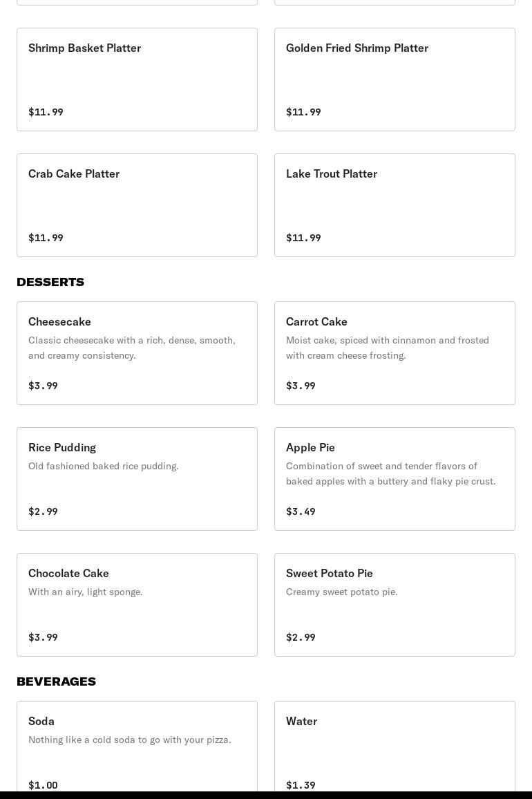The image size is (532, 799).
Task: Open the Lake Trout Platter card
Action: (x=395, y=205)
